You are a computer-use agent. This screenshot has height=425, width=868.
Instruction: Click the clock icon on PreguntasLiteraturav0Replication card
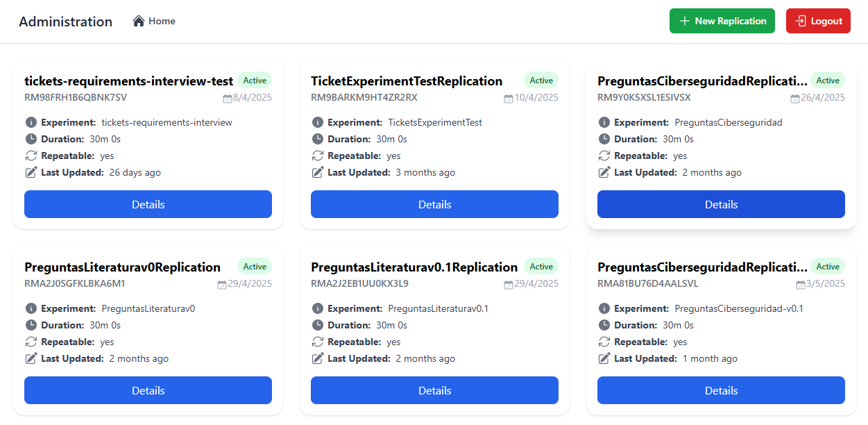31,324
